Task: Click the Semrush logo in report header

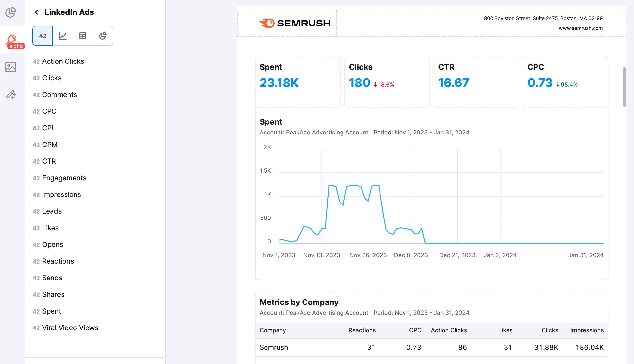Action: 294,23
